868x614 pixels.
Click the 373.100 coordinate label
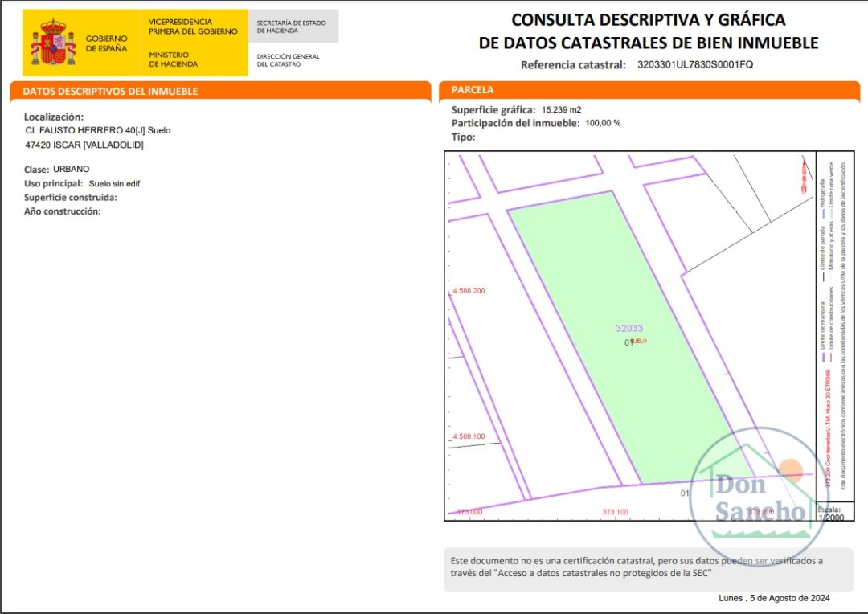(615, 512)
